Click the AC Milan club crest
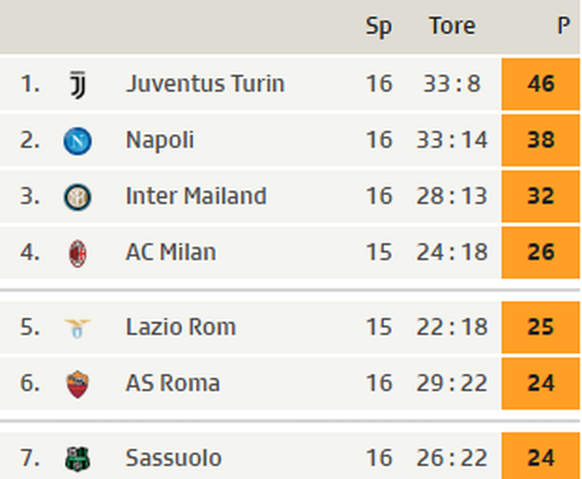Viewport: 582px width, 479px height. pyautogui.click(x=78, y=254)
